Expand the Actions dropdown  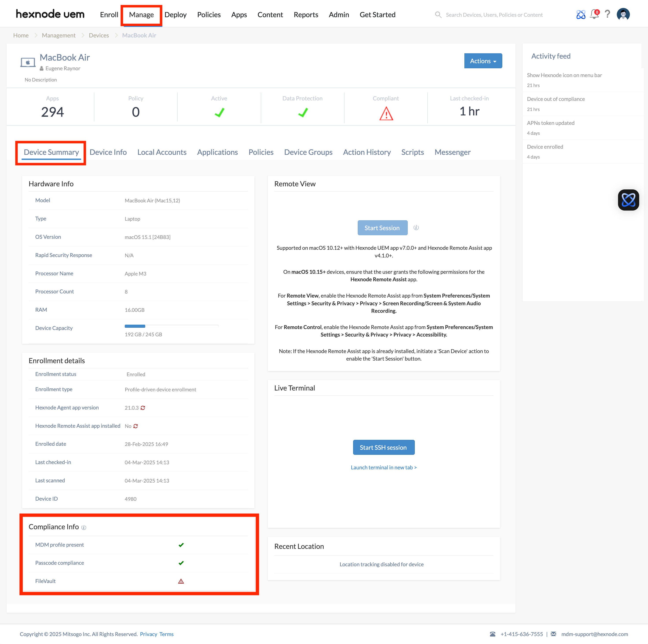(x=483, y=61)
